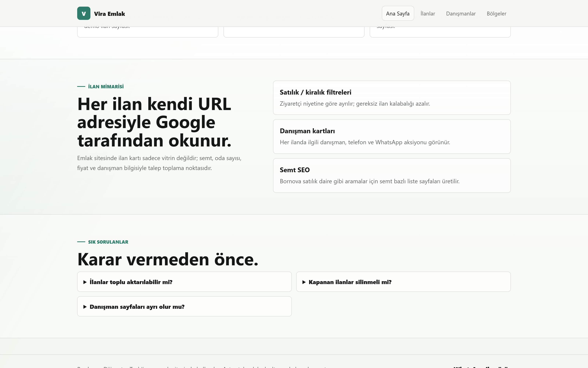Click the 'İLAN MİMARİSİ' section label
The width and height of the screenshot is (588, 368).
[106, 87]
